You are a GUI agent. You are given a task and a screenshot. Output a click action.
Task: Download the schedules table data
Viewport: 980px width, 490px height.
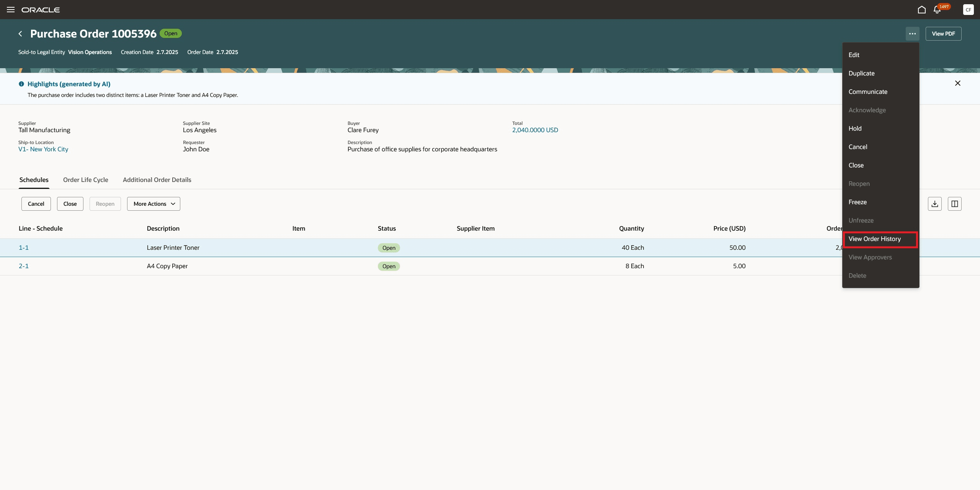point(934,203)
